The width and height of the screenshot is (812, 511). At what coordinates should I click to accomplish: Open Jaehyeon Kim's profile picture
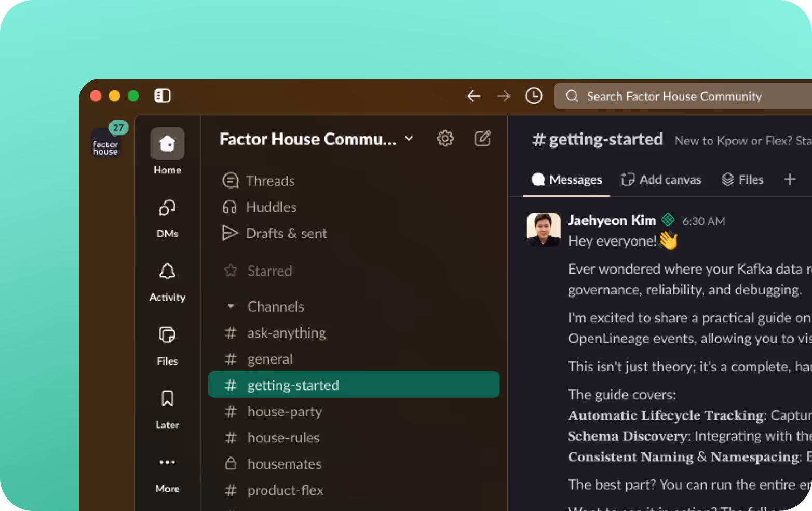(544, 230)
